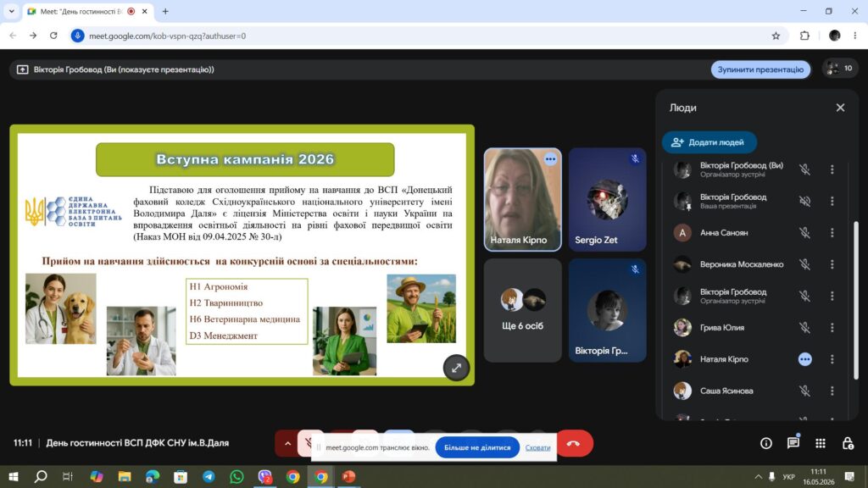Viewport: 868px width, 488px height.
Task: Click the people list scrollbar
Action: [x=856, y=301]
